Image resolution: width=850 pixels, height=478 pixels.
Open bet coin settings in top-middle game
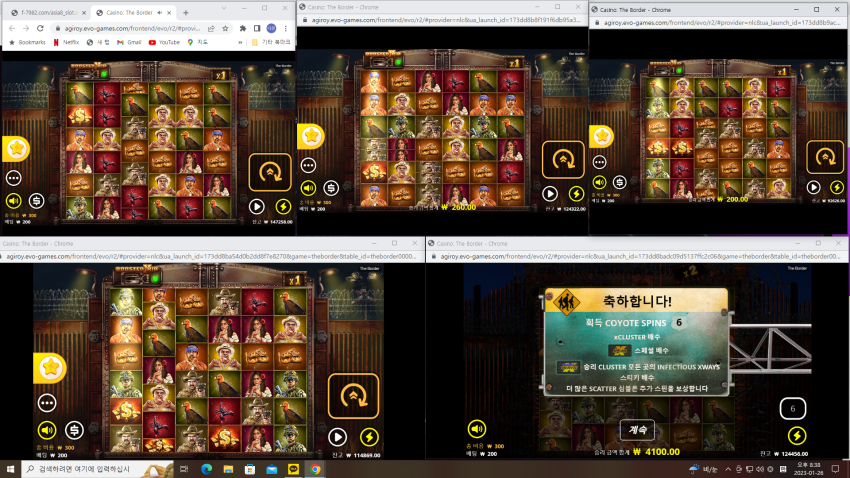331,188
